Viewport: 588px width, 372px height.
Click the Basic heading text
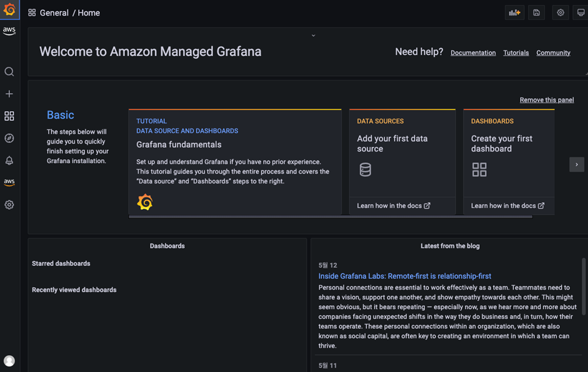coord(61,115)
